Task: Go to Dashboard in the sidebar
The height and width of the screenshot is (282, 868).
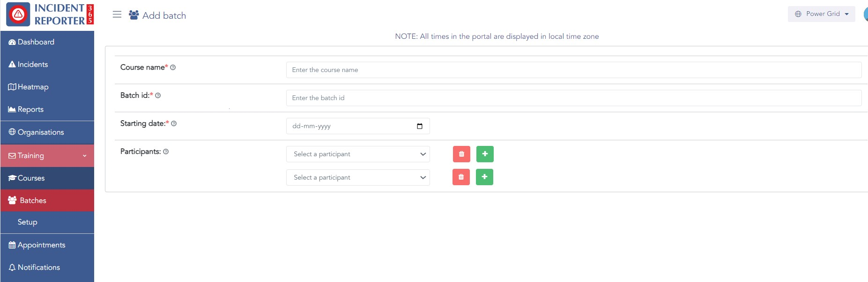Action: click(36, 42)
